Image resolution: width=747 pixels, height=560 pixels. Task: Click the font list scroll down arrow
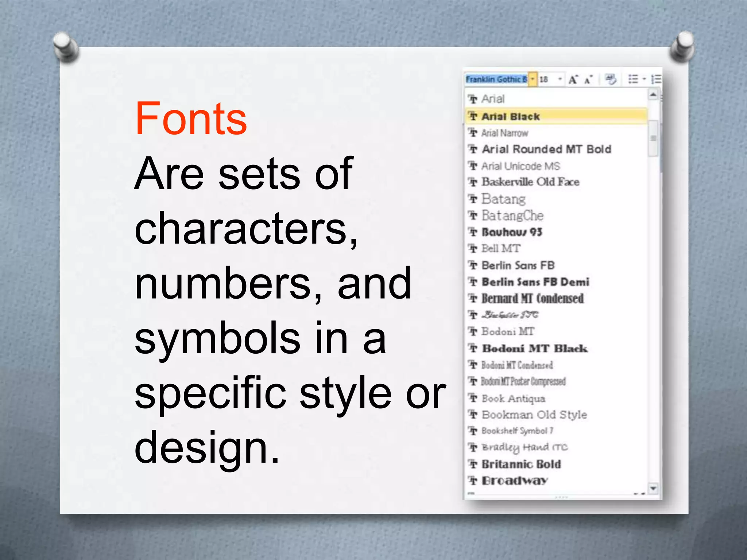[x=653, y=488]
